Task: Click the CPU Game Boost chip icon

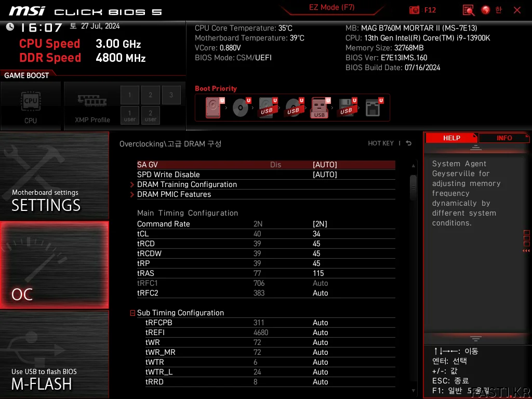Action: click(31, 101)
